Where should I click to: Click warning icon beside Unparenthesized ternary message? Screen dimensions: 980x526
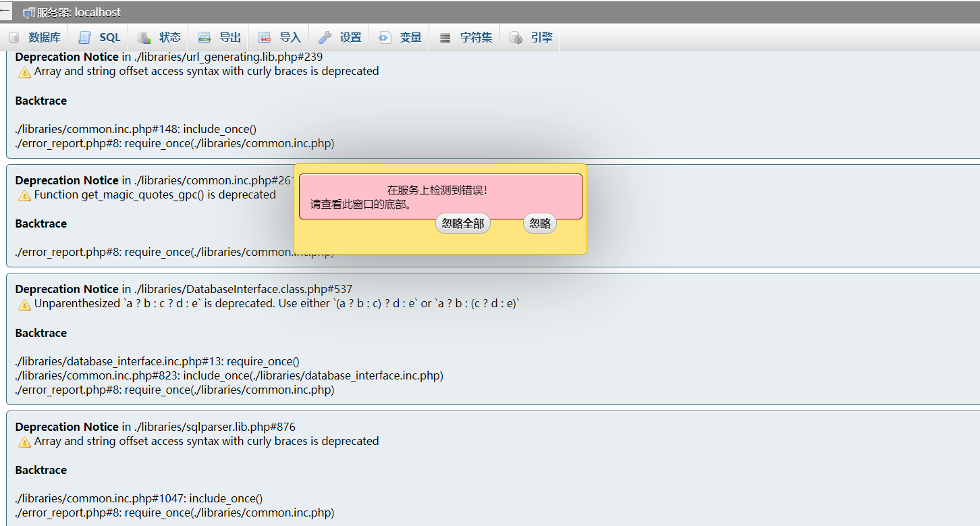pos(24,305)
